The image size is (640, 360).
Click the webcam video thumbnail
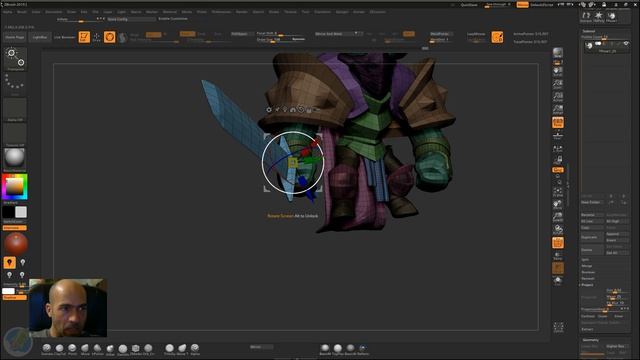[x=68, y=308]
